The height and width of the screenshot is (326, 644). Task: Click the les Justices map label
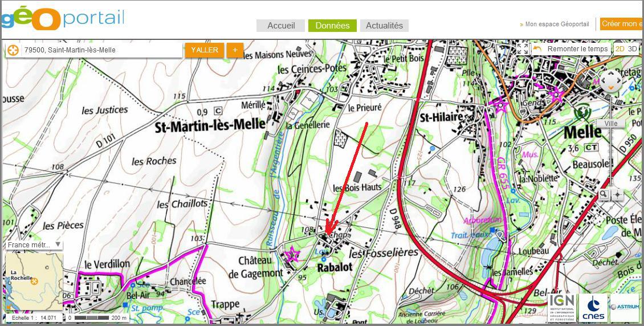[x=105, y=110]
